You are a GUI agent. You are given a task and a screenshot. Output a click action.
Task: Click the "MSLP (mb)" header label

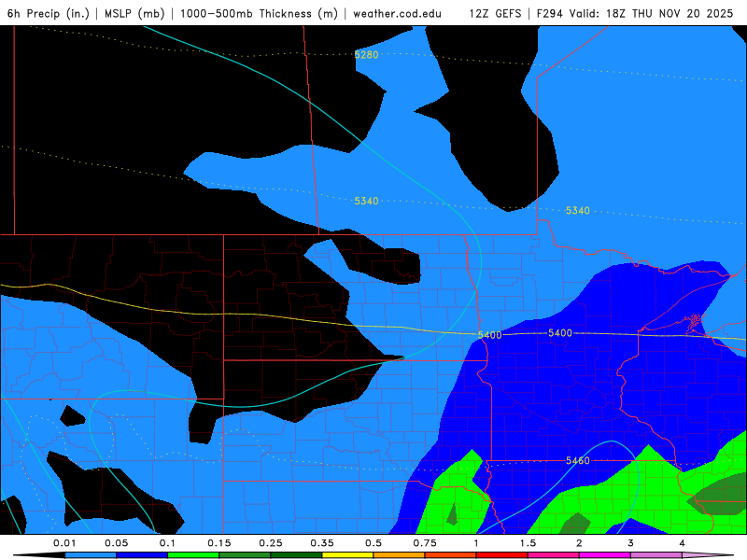tap(134, 13)
